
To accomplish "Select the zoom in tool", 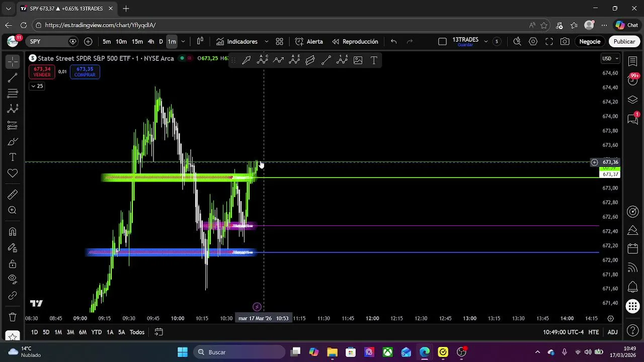I will tap(13, 211).
